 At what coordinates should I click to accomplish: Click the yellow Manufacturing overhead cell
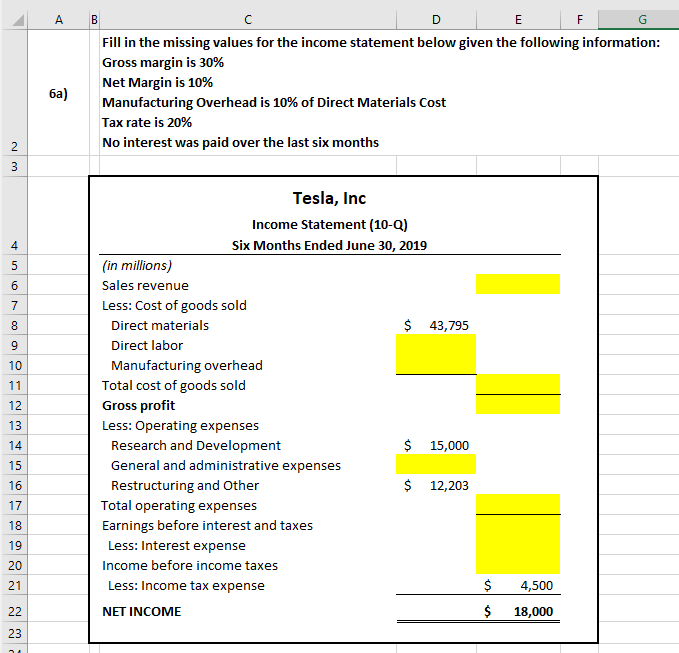[436, 365]
